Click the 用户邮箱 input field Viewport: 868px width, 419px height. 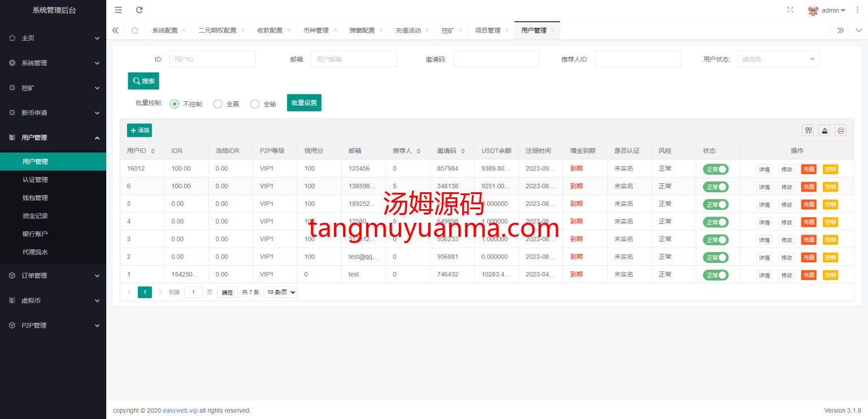click(x=354, y=59)
